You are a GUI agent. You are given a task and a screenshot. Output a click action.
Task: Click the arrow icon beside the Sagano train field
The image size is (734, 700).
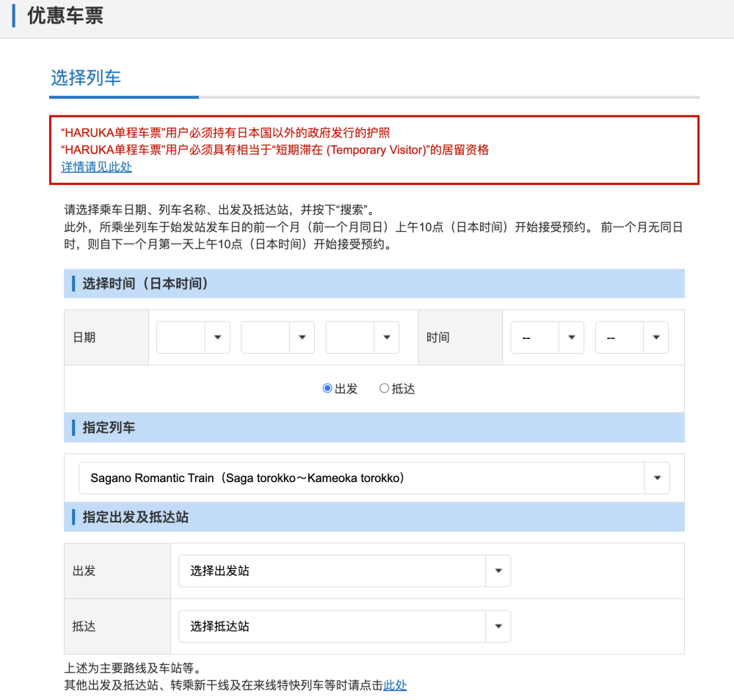pyautogui.click(x=657, y=478)
